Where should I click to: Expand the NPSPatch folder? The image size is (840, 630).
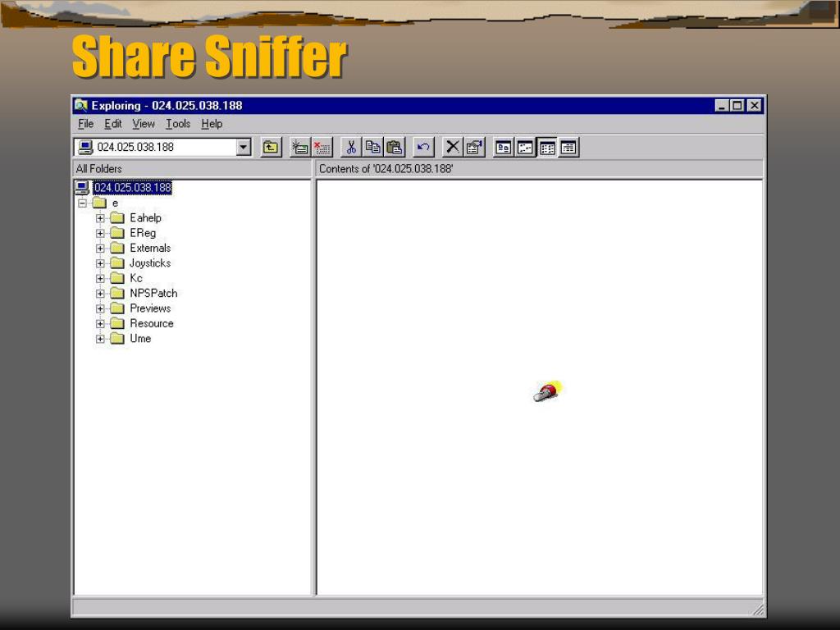coord(100,294)
